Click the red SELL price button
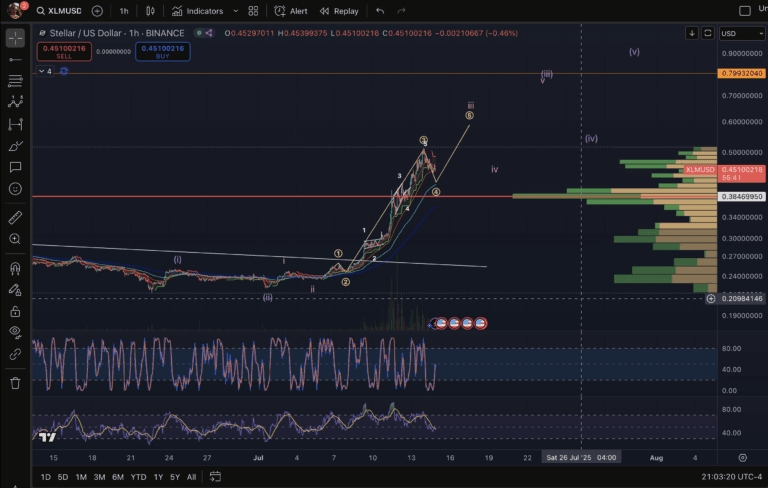The width and height of the screenshot is (768, 488). pos(64,51)
